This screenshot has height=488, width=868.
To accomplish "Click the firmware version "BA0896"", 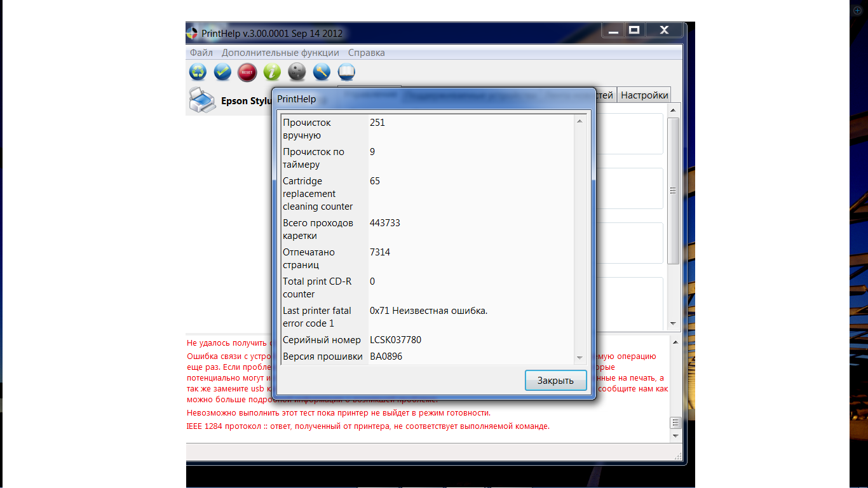I will 386,356.
